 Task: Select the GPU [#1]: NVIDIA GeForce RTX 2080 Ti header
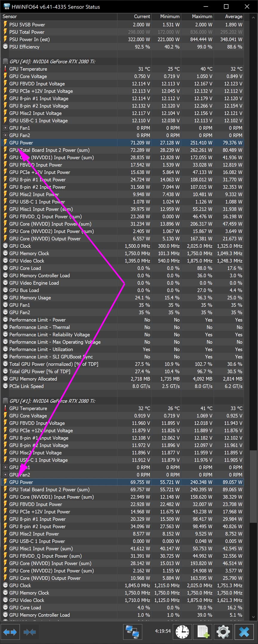click(x=122, y=401)
